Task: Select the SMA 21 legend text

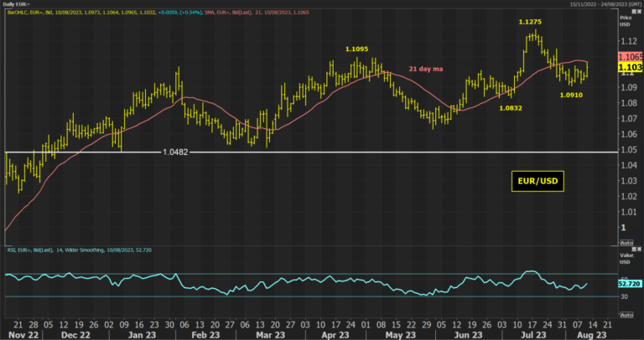Action: pyautogui.click(x=257, y=13)
